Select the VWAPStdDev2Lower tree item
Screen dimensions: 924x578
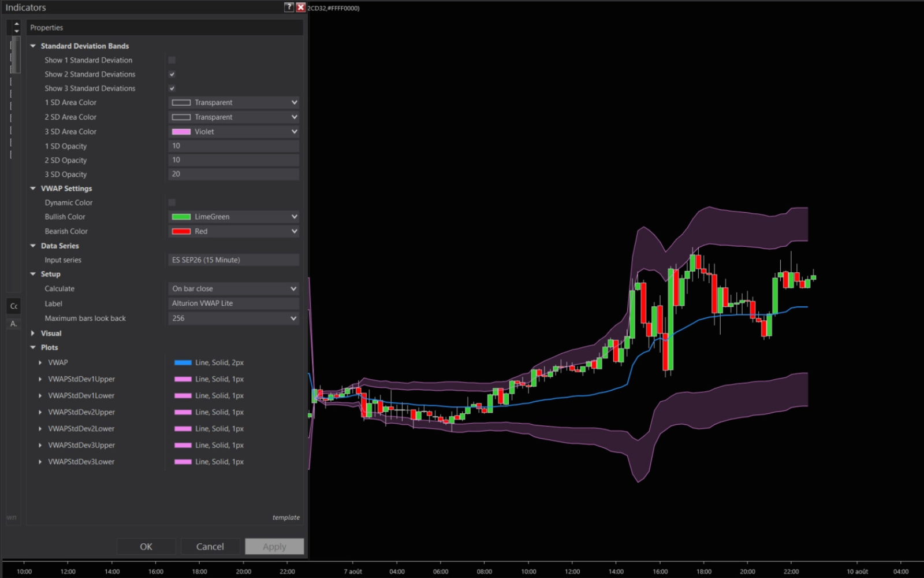click(81, 429)
